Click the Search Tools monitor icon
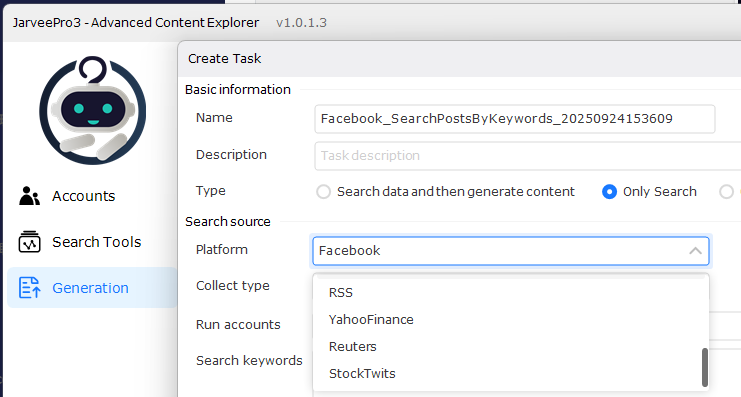The image size is (741, 397). (x=29, y=242)
